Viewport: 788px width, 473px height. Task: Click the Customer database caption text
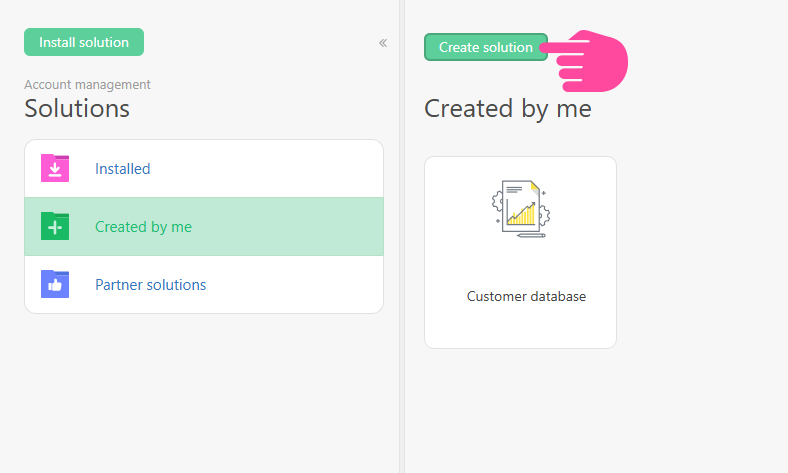point(526,297)
